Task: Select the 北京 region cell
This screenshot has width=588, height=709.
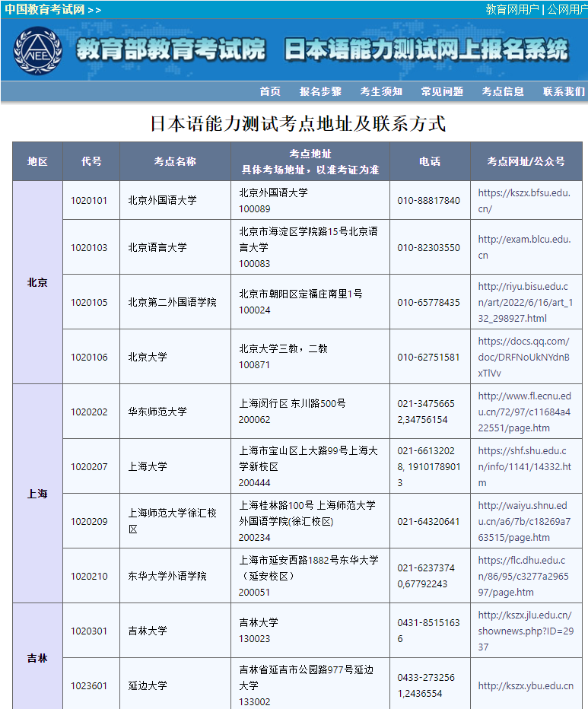Action: point(37,282)
